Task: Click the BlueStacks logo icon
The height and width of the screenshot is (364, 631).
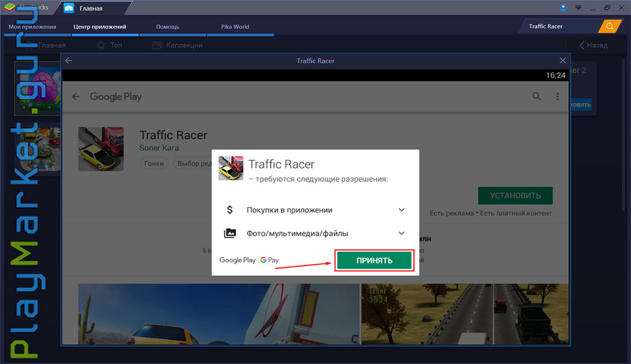Action: (10, 7)
